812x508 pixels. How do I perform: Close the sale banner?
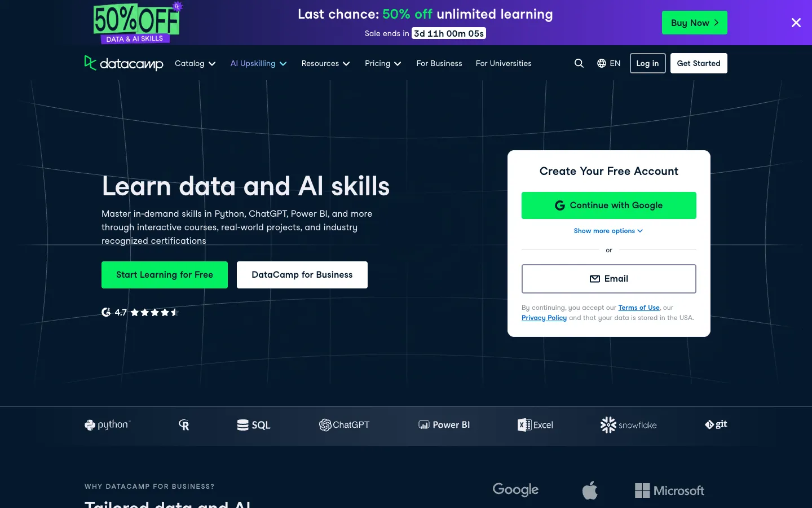[x=796, y=23]
